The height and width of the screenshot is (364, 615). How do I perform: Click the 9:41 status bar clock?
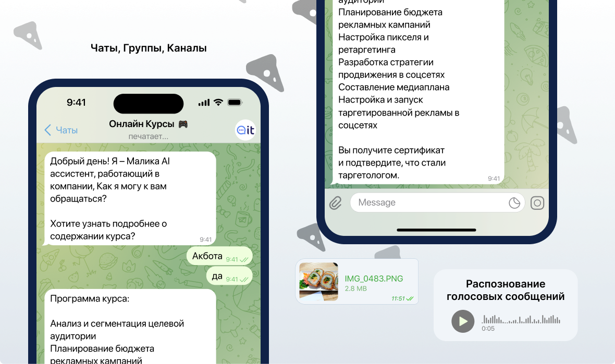[x=76, y=103]
